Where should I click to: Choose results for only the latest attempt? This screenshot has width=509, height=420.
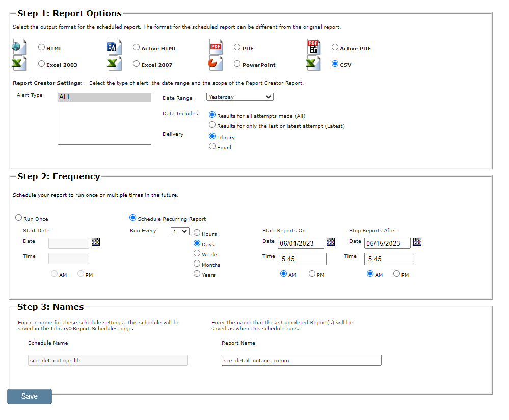tap(212, 125)
